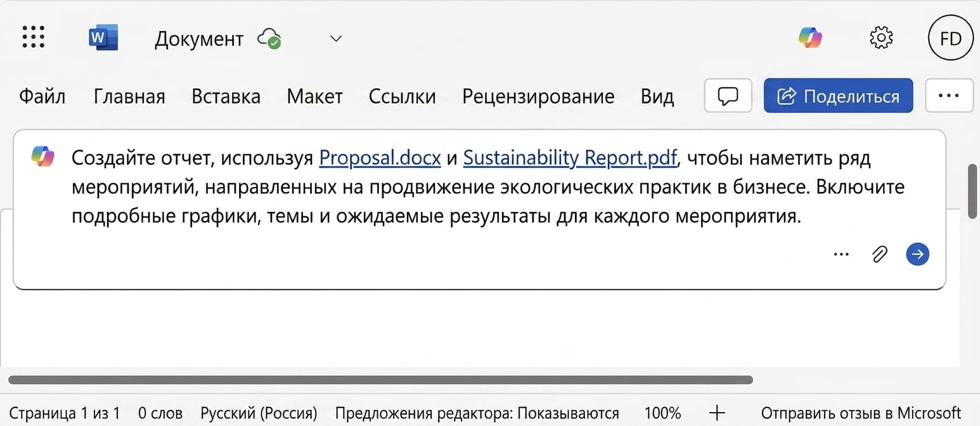Click the Word application logo
Screen dimensions: 980x426
(103, 38)
